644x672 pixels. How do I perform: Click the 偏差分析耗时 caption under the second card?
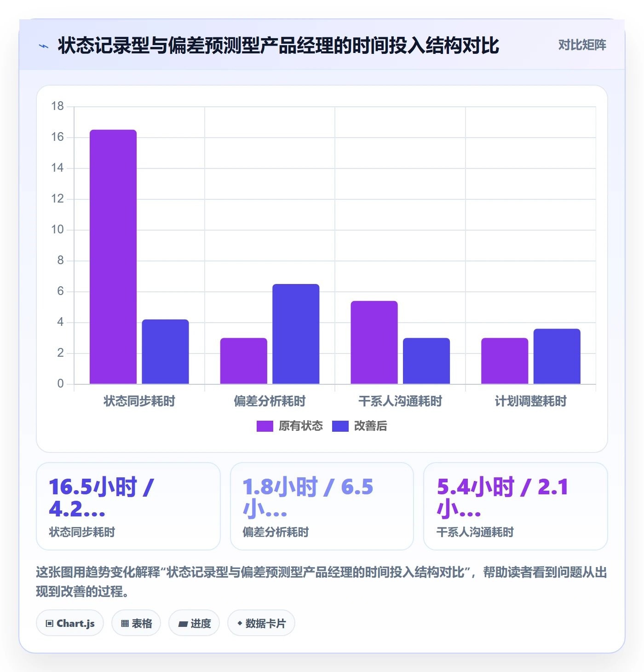point(276,532)
